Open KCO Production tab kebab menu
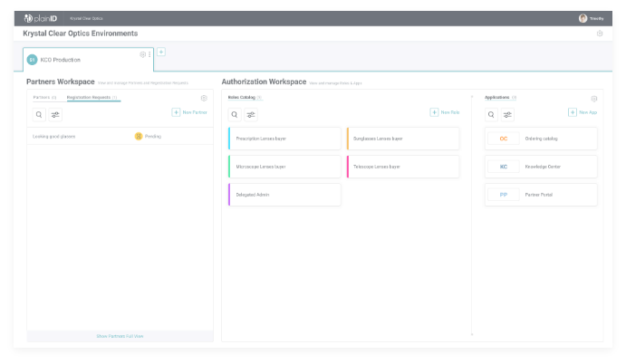The width and height of the screenshot is (626, 364). pos(149,54)
